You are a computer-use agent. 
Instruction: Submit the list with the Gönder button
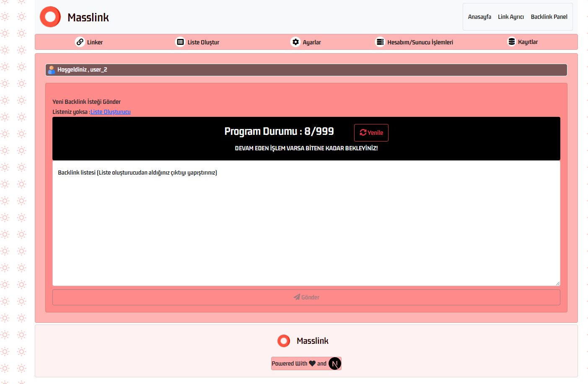pyautogui.click(x=306, y=297)
